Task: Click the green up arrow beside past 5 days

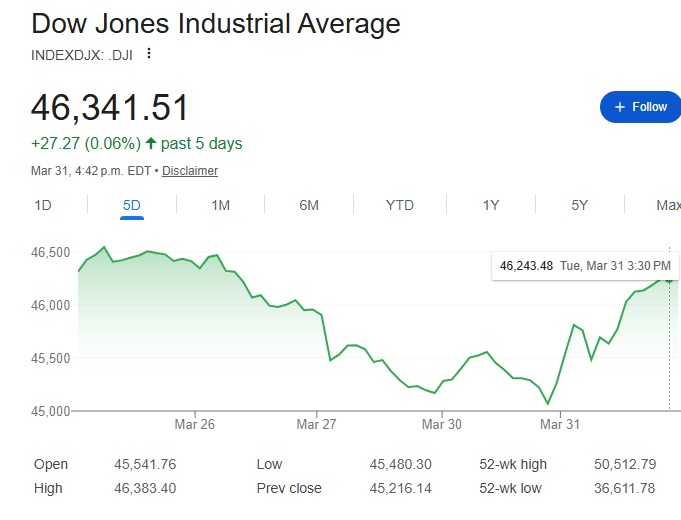Action: pyautogui.click(x=151, y=144)
